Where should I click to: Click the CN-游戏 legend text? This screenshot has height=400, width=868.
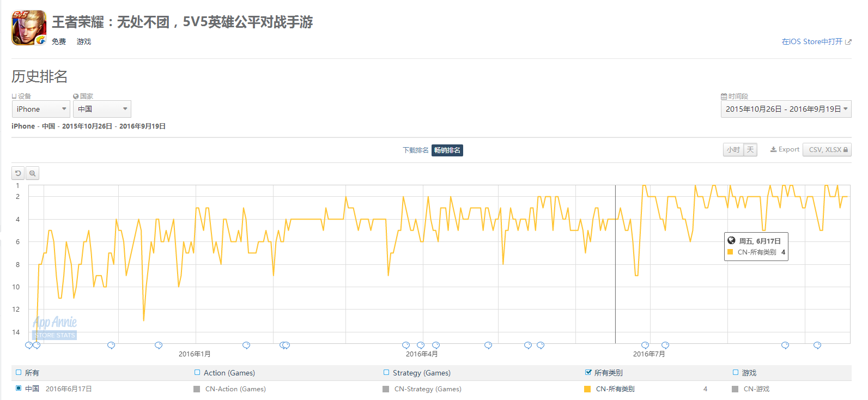(756, 389)
